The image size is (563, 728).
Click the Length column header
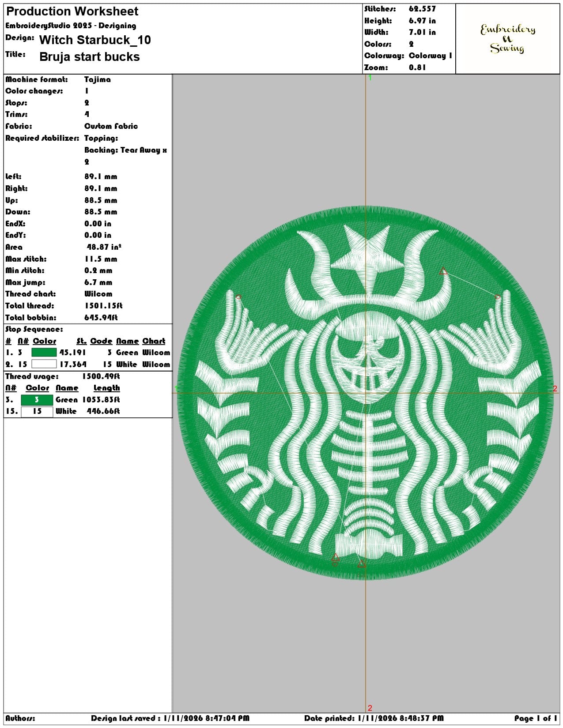pos(106,388)
